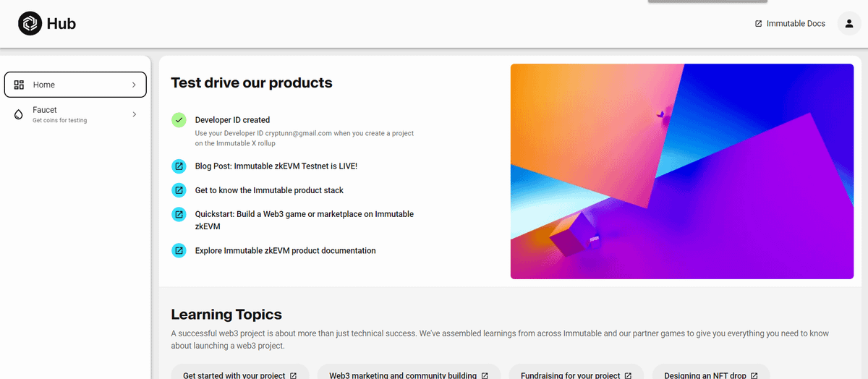Click Get started with your project button

point(239,374)
